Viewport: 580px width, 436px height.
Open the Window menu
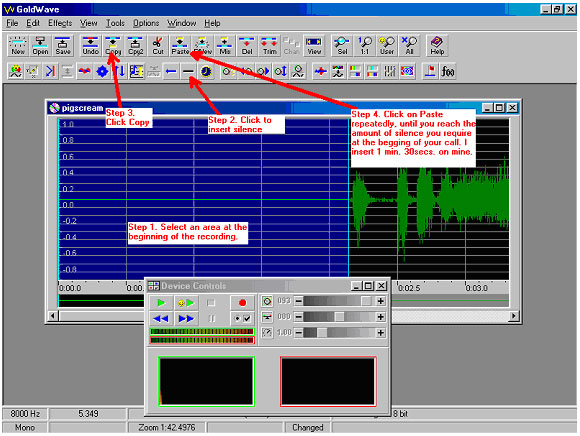coord(182,23)
